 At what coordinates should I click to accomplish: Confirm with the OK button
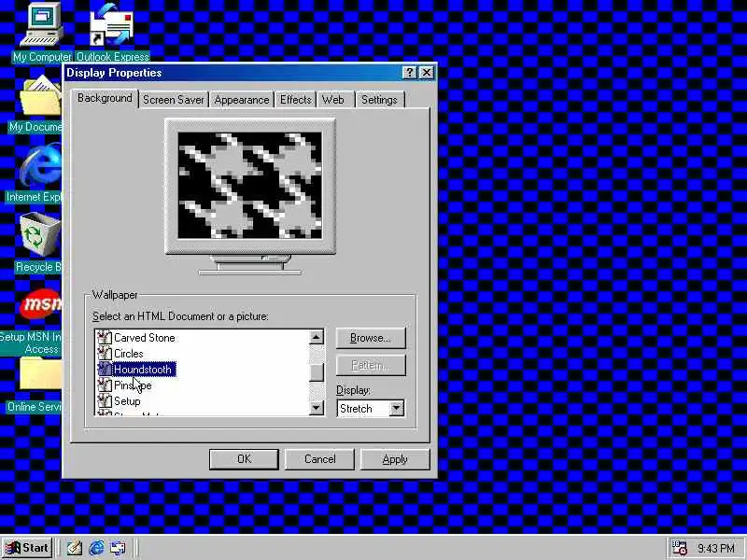[244, 459]
